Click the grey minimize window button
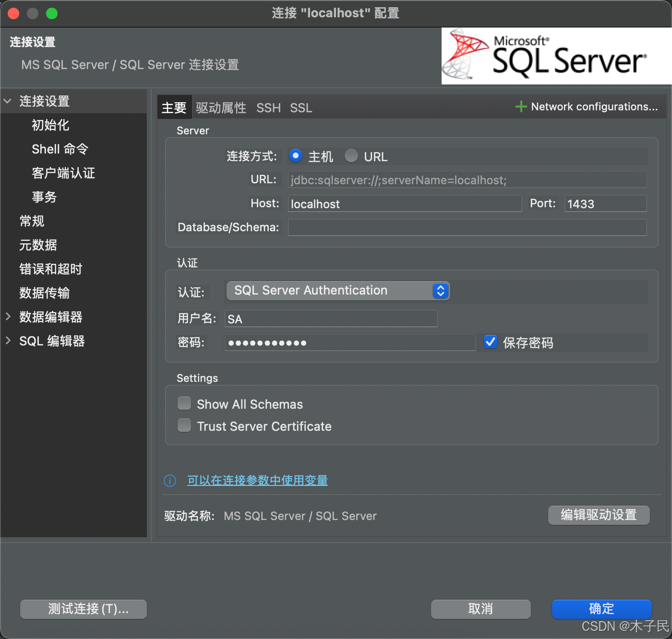This screenshot has height=639, width=672. point(33,13)
